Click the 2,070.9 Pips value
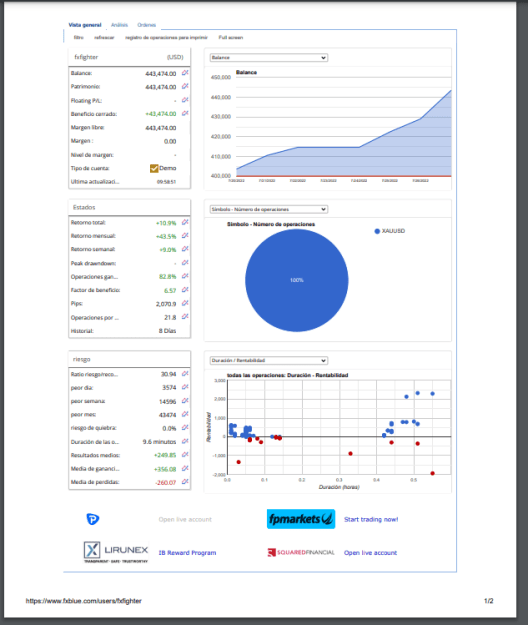The width and height of the screenshot is (528, 625). pyautogui.click(x=166, y=304)
